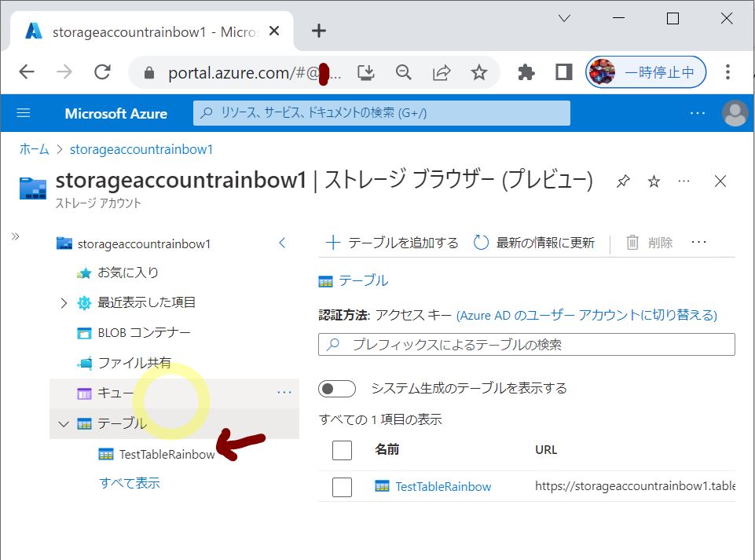Switch to Azure AD user account link
This screenshot has width=755, height=560.
587,316
